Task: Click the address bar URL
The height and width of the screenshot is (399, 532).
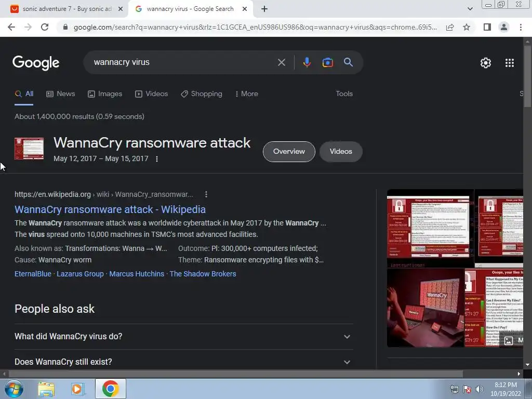Action: tap(255, 27)
